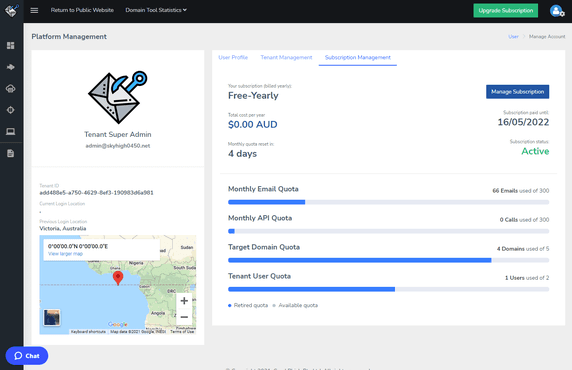This screenshot has width=572, height=370.
Task: Switch to the Tenant Management tab
Action: 286,57
